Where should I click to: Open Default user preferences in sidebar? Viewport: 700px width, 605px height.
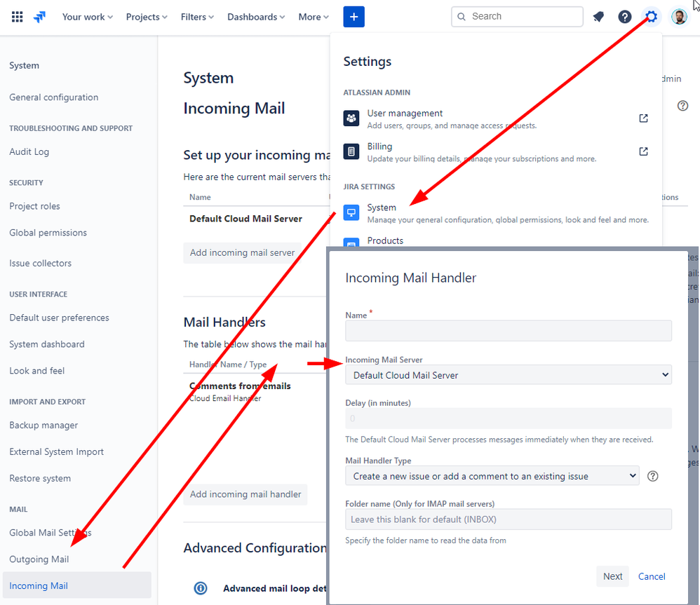coord(59,318)
